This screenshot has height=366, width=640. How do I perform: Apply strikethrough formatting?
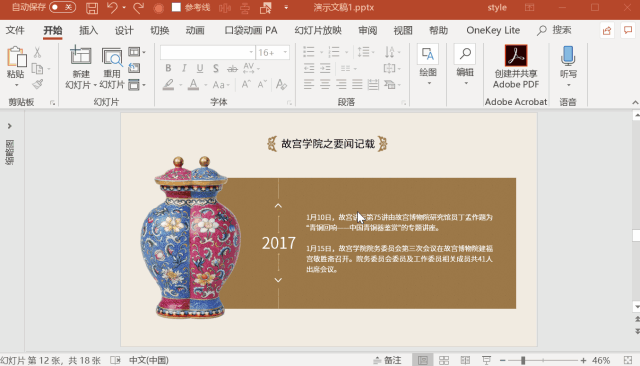232,68
